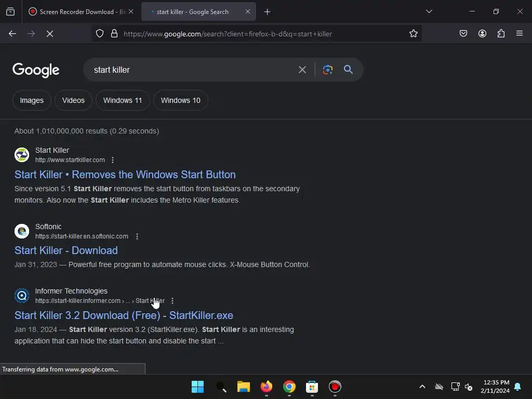This screenshot has width=532, height=399.
Task: Submit search with magnifier icon
Action: pos(348,70)
